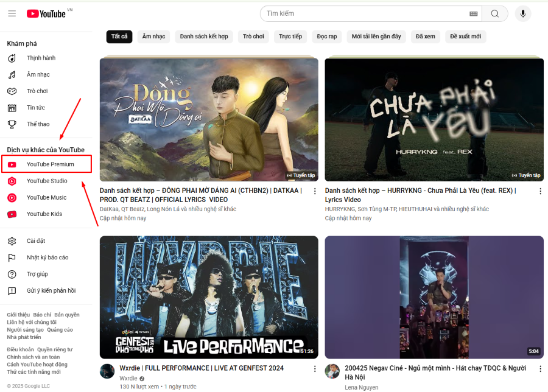Open the hamburger guide menu
The width and height of the screenshot is (548, 392).
12,13
